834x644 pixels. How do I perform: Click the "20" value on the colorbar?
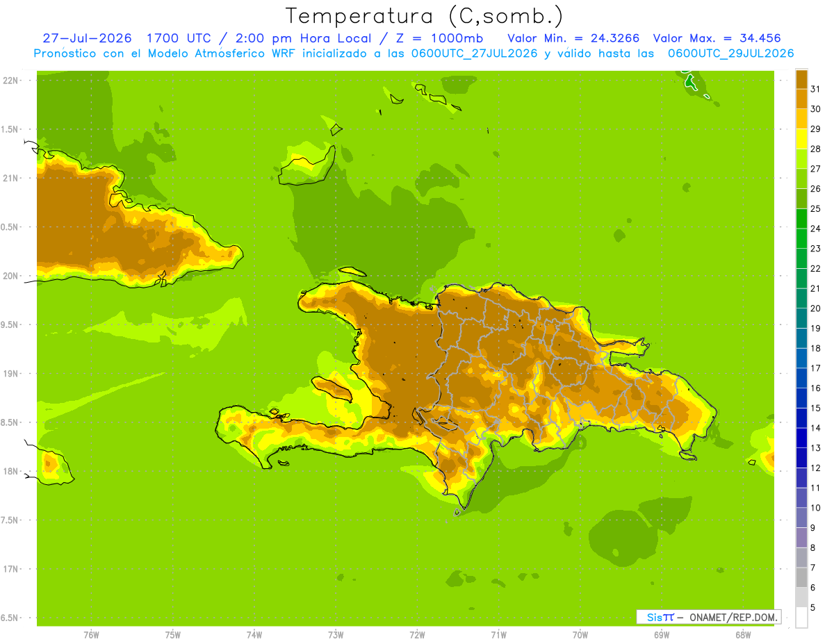click(x=815, y=308)
